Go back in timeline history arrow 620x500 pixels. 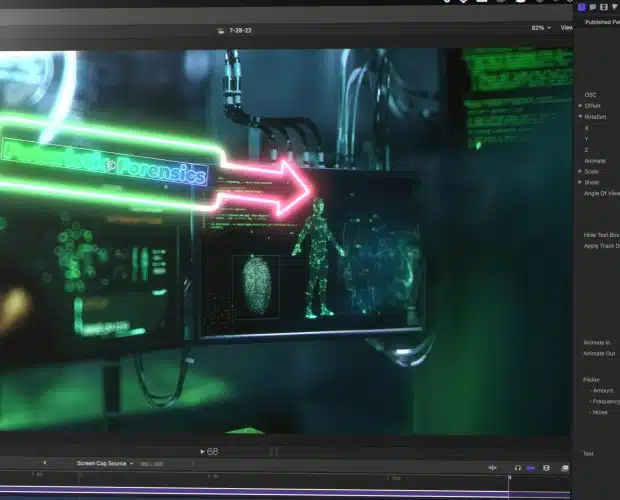45,463
